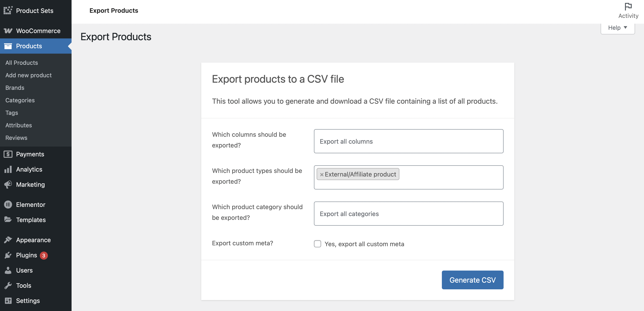Expand the Help dropdown tab
The width and height of the screenshot is (644, 311).
point(617,28)
